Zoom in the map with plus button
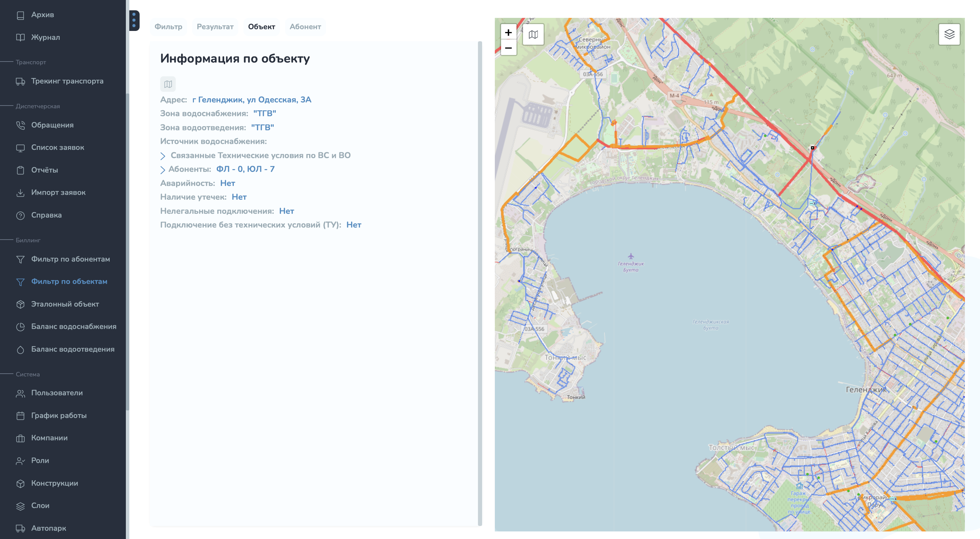 (508, 33)
